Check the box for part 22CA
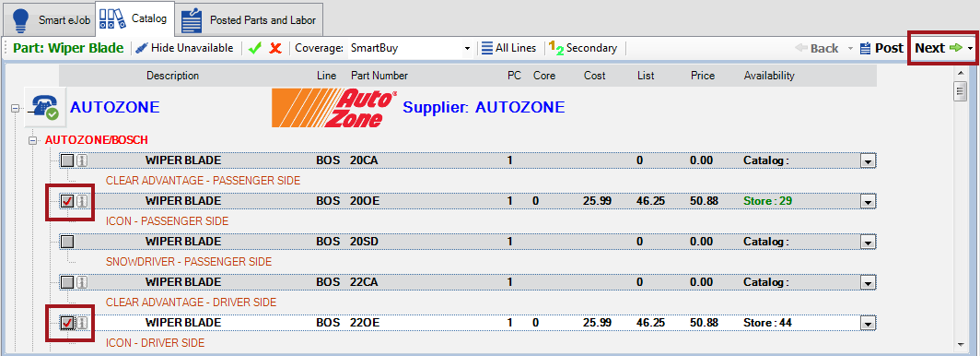This screenshot has height=356, width=980. click(x=67, y=282)
